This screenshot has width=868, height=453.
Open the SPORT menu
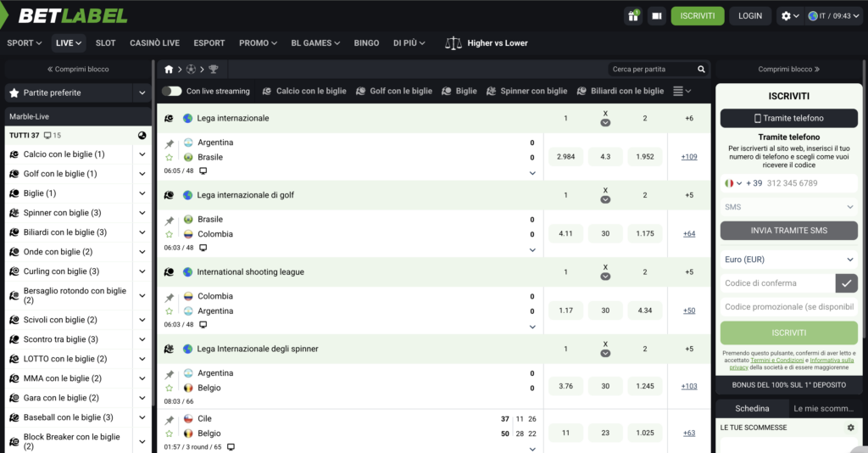click(24, 43)
